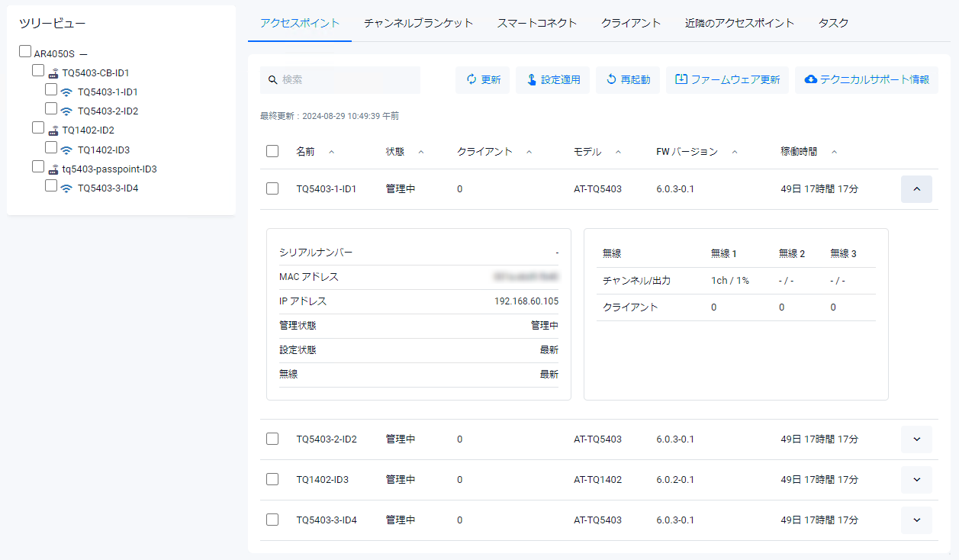
Task: Click the router icon beside TQ1402-ID2 in tree
Action: 53,130
